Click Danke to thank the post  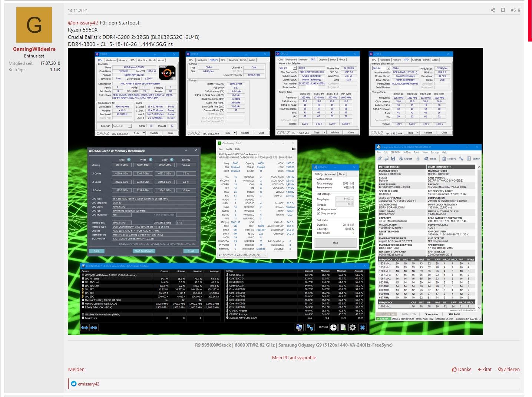[462, 369]
